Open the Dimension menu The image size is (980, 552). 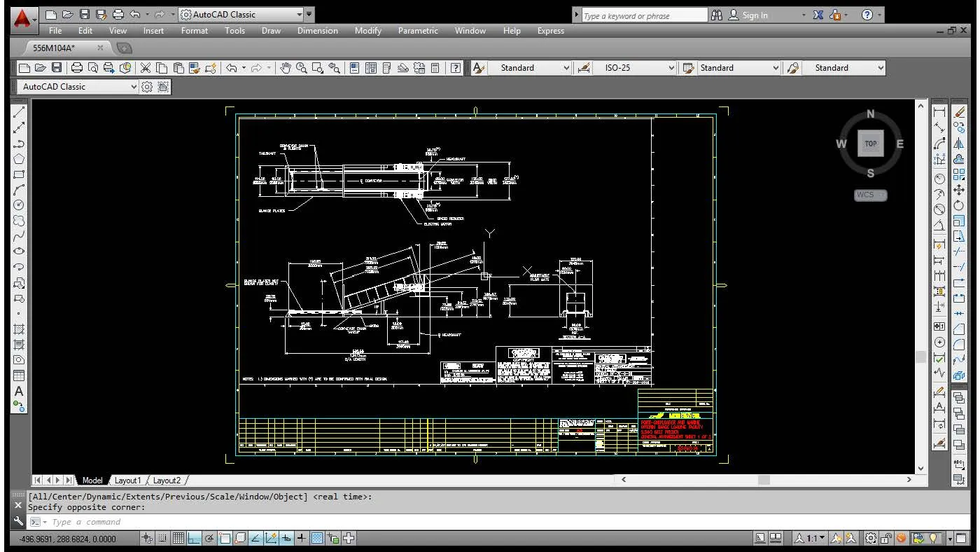click(x=317, y=31)
